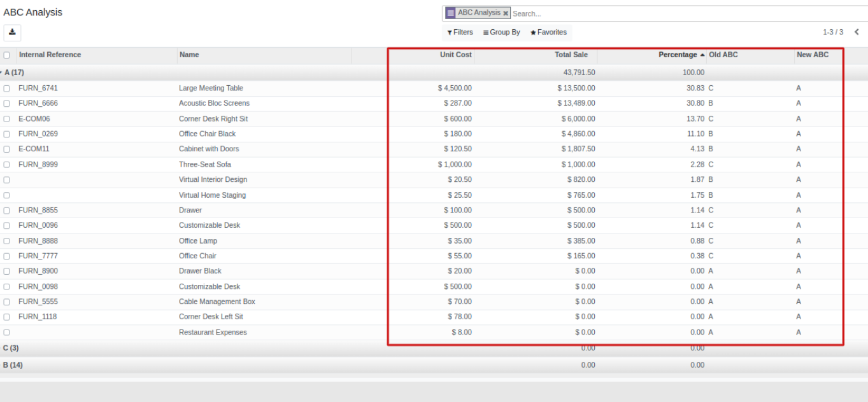Click the Percentage sort arrow indicator
Screen dimensions: 868x402
pos(702,55)
